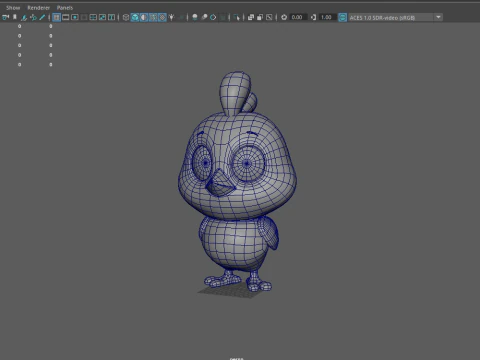
Task: Toggle the Safe Action icon
Action: 102,17
